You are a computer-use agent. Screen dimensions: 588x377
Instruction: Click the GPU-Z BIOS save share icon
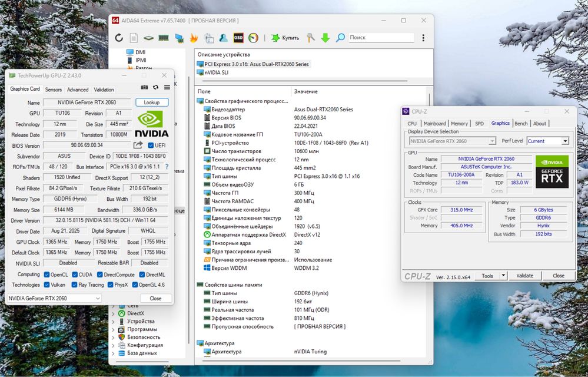(138, 145)
